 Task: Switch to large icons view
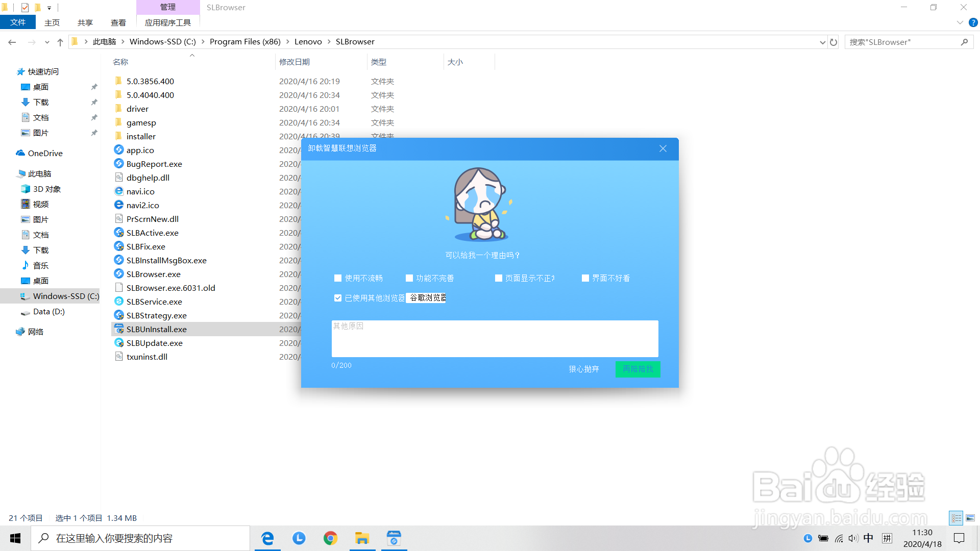(970, 518)
